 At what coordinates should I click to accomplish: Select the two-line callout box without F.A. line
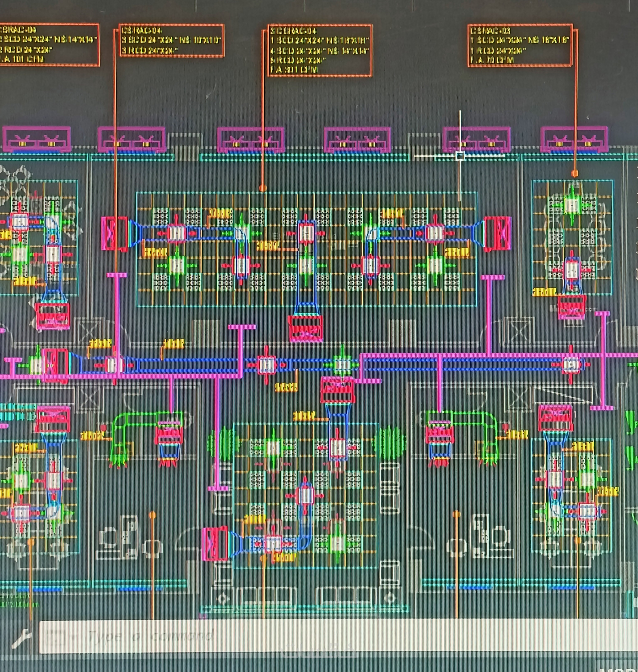[x=172, y=40]
